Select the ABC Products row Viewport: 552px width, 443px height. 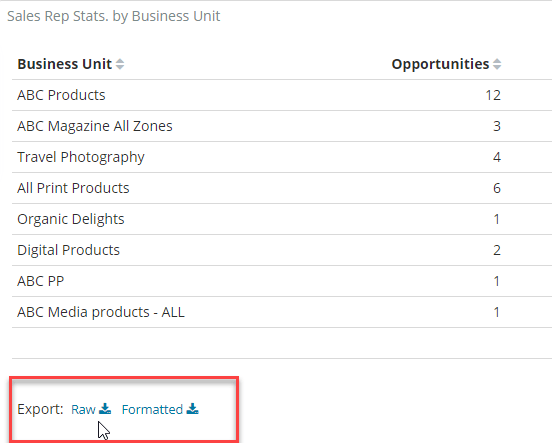tap(282, 95)
